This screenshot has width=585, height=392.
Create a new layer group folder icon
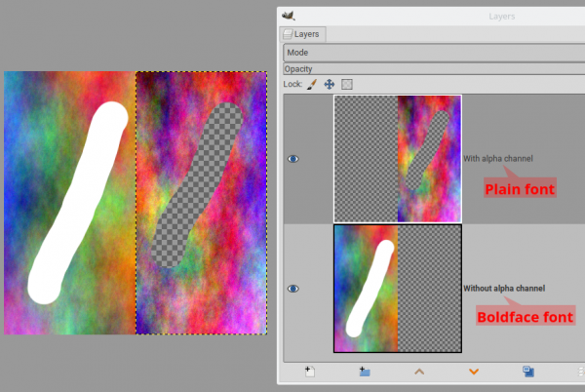coord(365,372)
